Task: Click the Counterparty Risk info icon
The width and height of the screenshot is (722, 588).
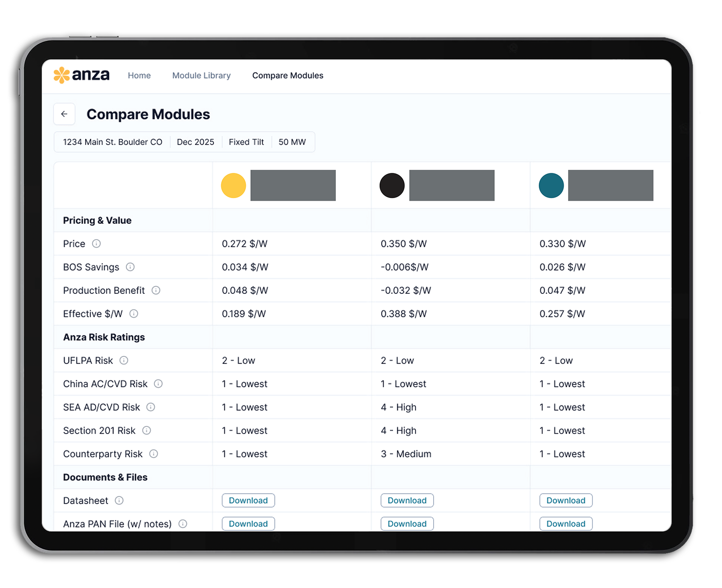Action: tap(153, 454)
